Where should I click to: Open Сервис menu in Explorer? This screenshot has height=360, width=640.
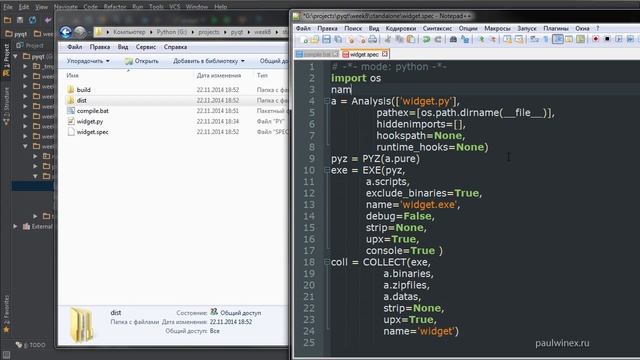[146, 47]
